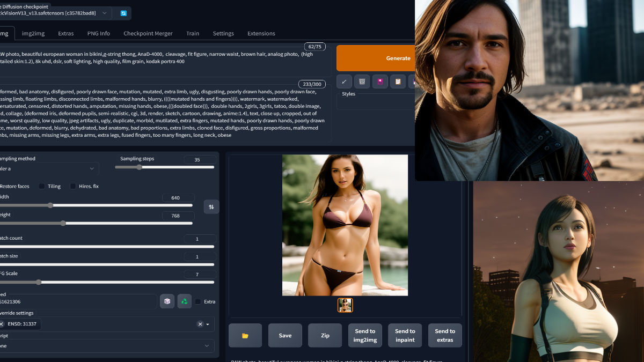Randomize the seed with the dice icon
This screenshot has height=362, width=644.
pos(167,301)
